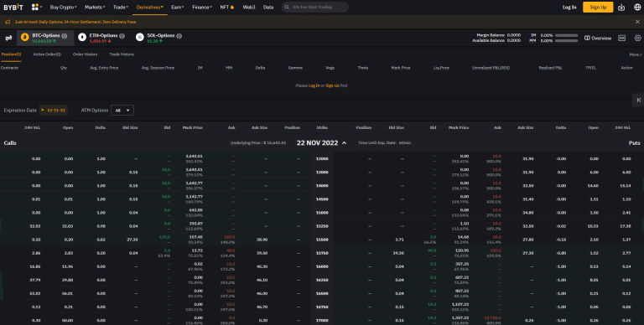644x325 pixels.
Task: Open info icon next to SOL-Options
Action: click(x=179, y=36)
